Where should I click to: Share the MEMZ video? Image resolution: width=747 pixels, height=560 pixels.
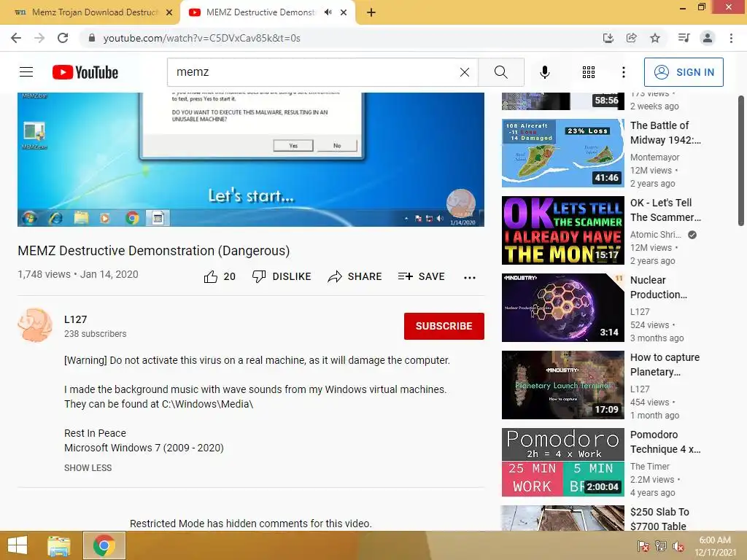(x=355, y=276)
